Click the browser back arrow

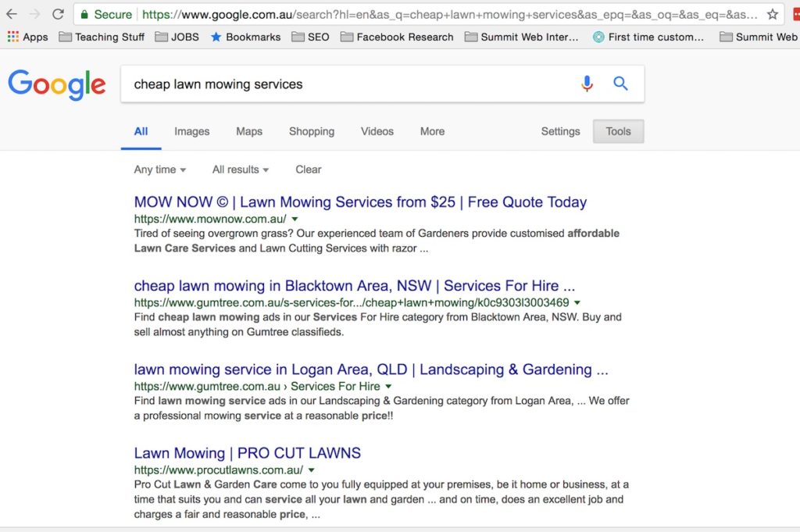(12, 14)
